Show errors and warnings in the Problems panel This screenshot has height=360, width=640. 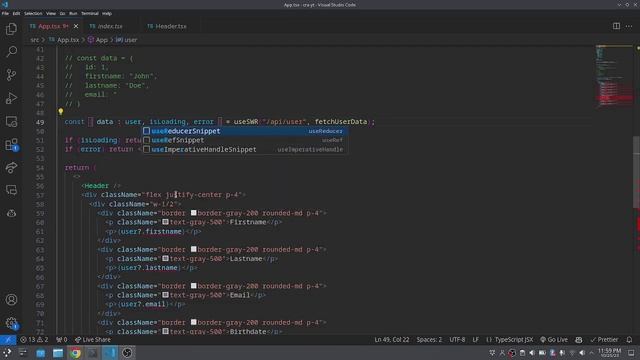coord(34,340)
